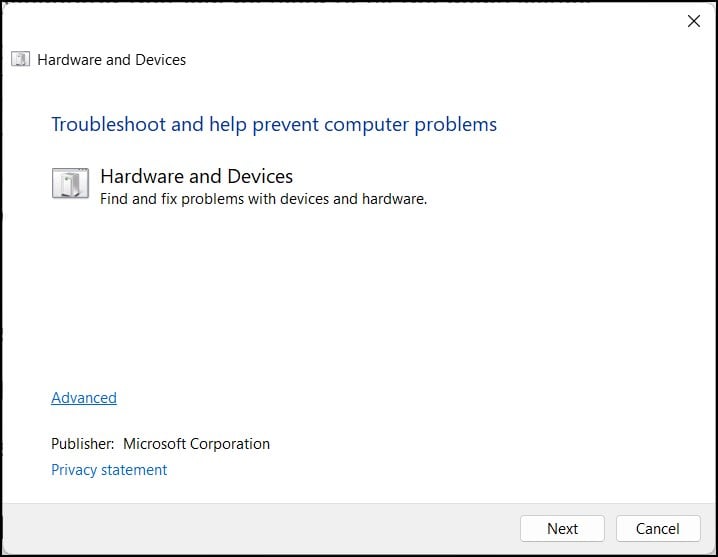Image resolution: width=718 pixels, height=557 pixels.
Task: Click the "Microsoft Corporation" publisher name
Action: pos(196,444)
